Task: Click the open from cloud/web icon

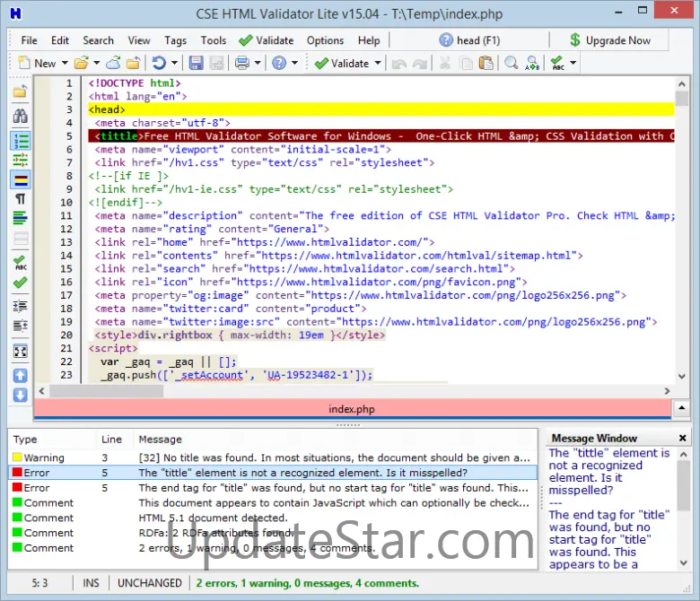Action: (x=113, y=64)
